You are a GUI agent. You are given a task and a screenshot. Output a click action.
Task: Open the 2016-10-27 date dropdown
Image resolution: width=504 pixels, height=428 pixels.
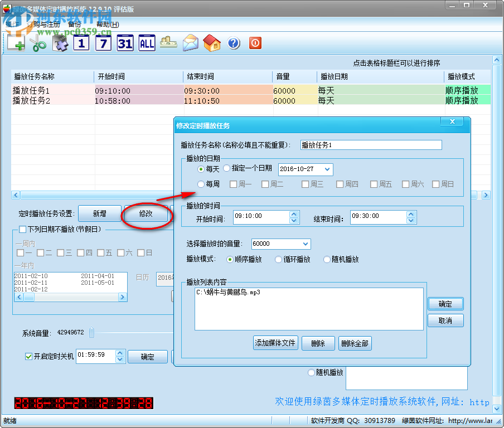pos(326,169)
